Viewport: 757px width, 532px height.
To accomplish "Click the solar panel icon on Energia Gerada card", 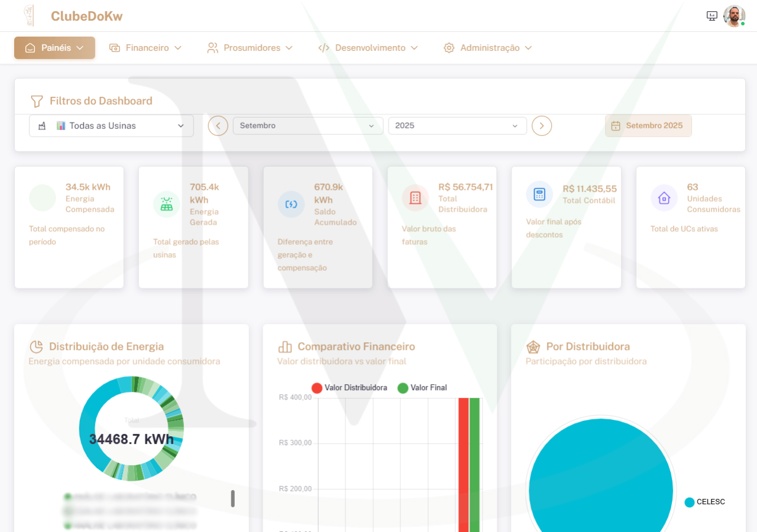I will click(166, 203).
